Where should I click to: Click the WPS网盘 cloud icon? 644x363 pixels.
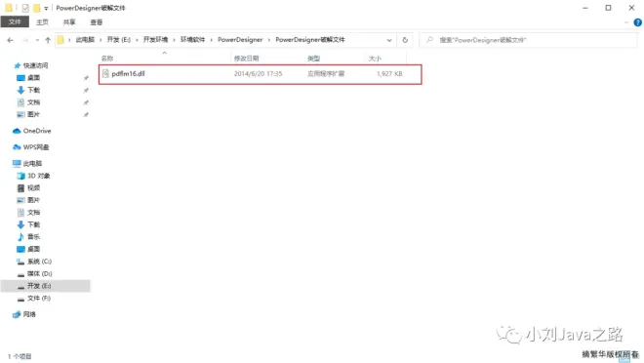click(x=17, y=147)
